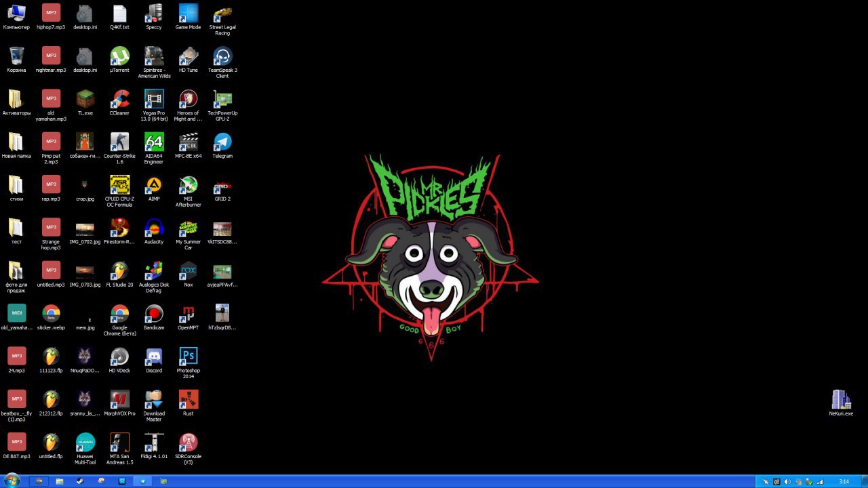Select 212312.flp project file
Viewport: 868px width, 488px height.
click(x=51, y=403)
